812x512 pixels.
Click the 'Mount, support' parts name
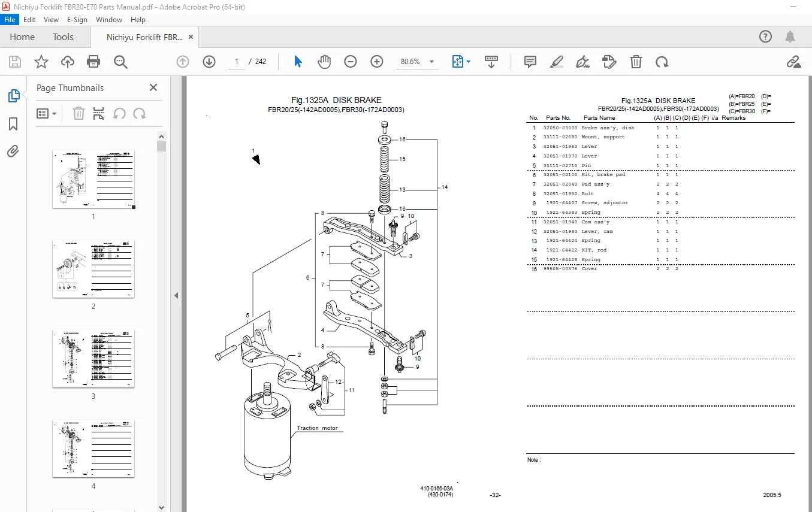(x=603, y=137)
